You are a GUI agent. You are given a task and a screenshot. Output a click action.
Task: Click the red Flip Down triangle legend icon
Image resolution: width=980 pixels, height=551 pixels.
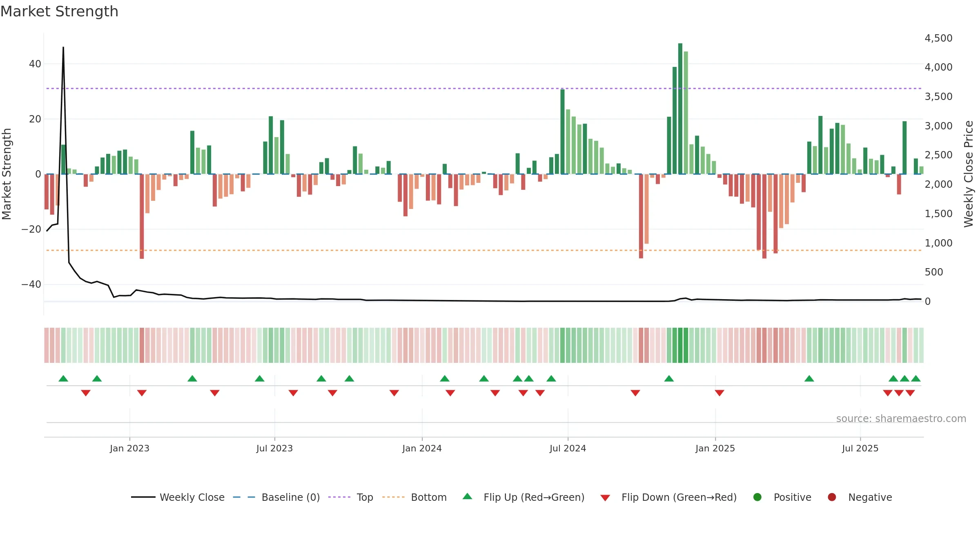(x=605, y=498)
